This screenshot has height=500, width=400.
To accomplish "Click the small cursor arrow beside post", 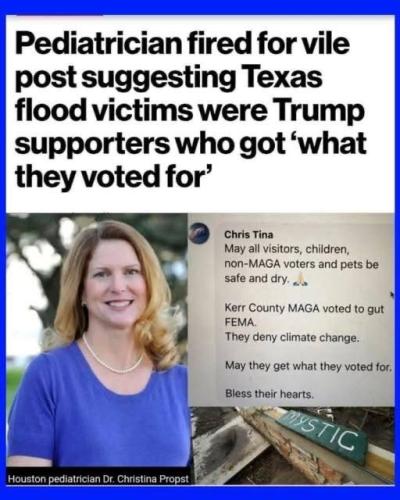I will [x=392, y=294].
